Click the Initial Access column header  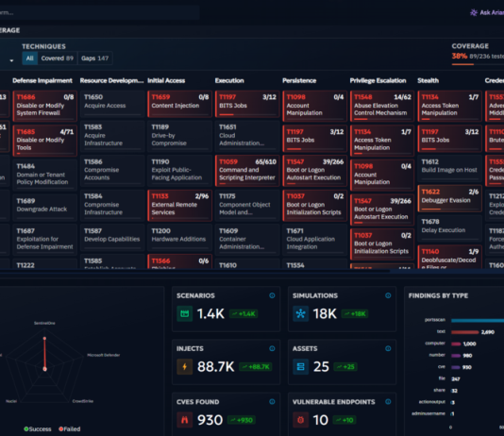tap(166, 80)
